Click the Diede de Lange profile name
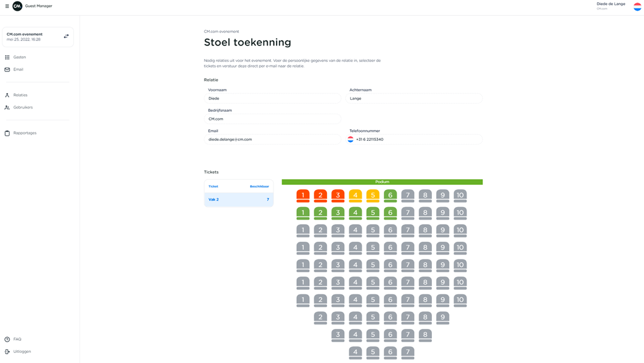 611,4
